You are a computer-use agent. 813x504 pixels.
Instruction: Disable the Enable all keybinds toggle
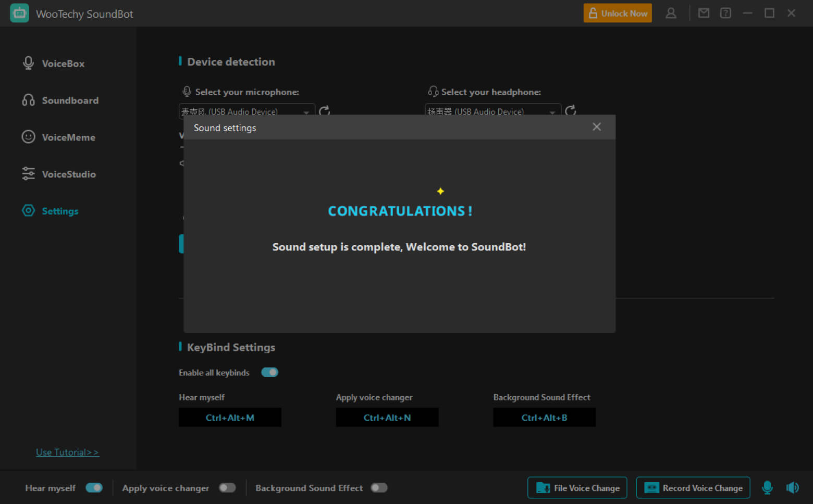point(269,372)
